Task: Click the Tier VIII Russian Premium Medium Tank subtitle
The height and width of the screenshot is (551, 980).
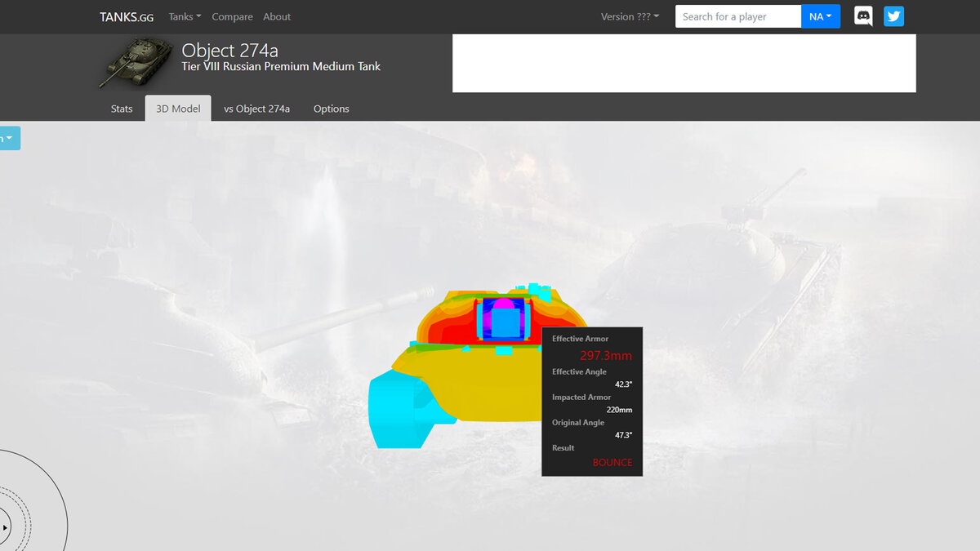Action: click(281, 67)
